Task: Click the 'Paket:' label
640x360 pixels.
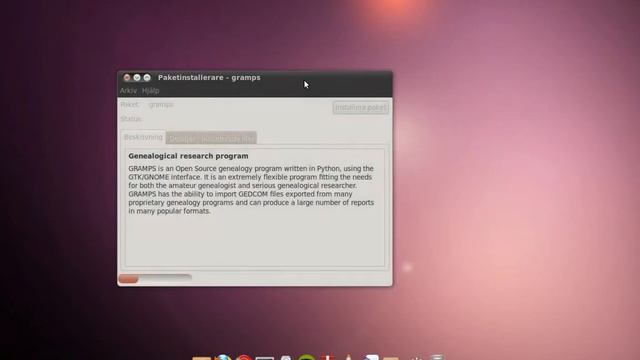Action: click(130, 104)
